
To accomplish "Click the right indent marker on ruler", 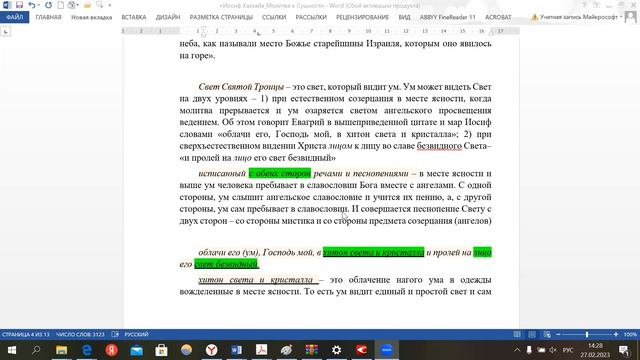I will [x=491, y=33].
